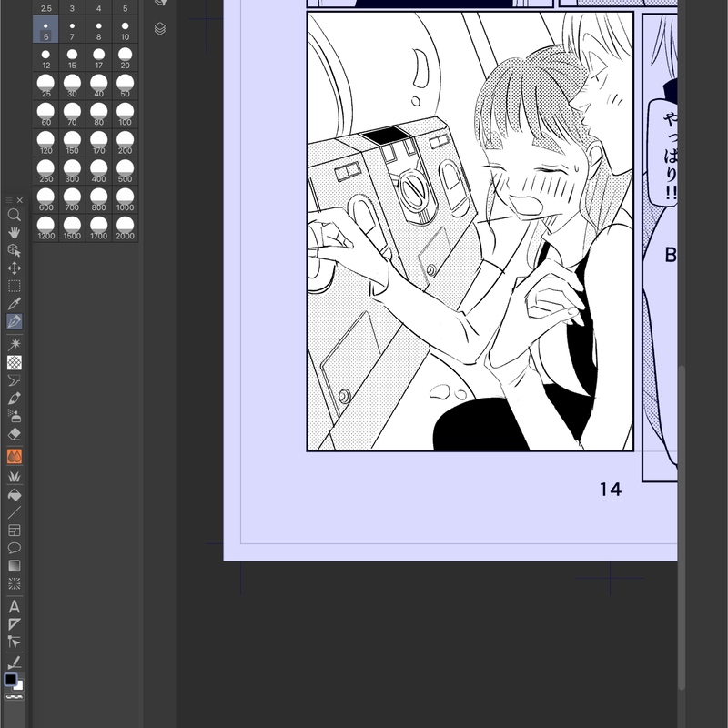The image size is (728, 728).
Task: Select brush size 7 preset
Action: click(x=72, y=29)
